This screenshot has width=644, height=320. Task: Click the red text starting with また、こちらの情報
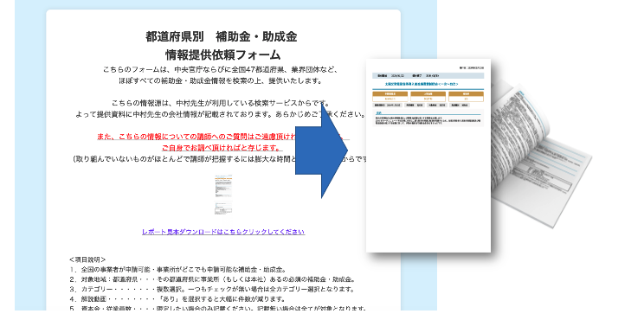click(222, 137)
